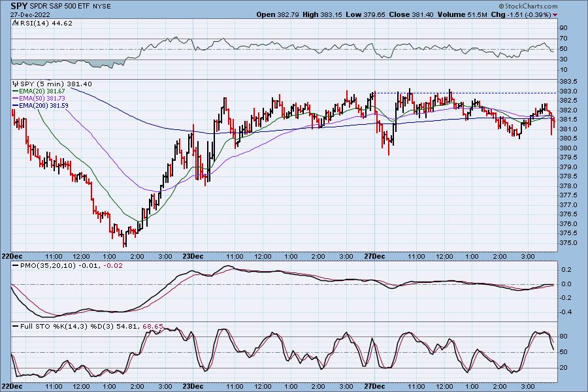588x392 pixels.
Task: Click the 10 level on RSI axis
Action: click(x=563, y=70)
